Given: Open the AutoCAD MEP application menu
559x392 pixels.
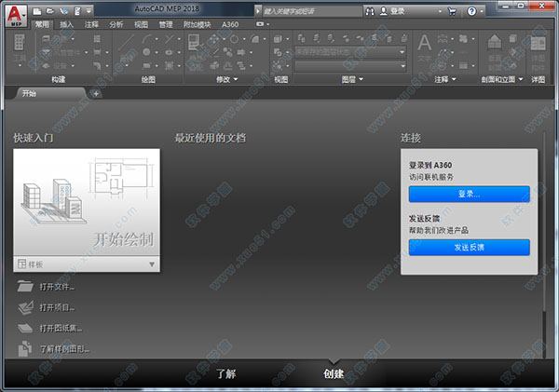Looking at the screenshot, I should 16,16.
